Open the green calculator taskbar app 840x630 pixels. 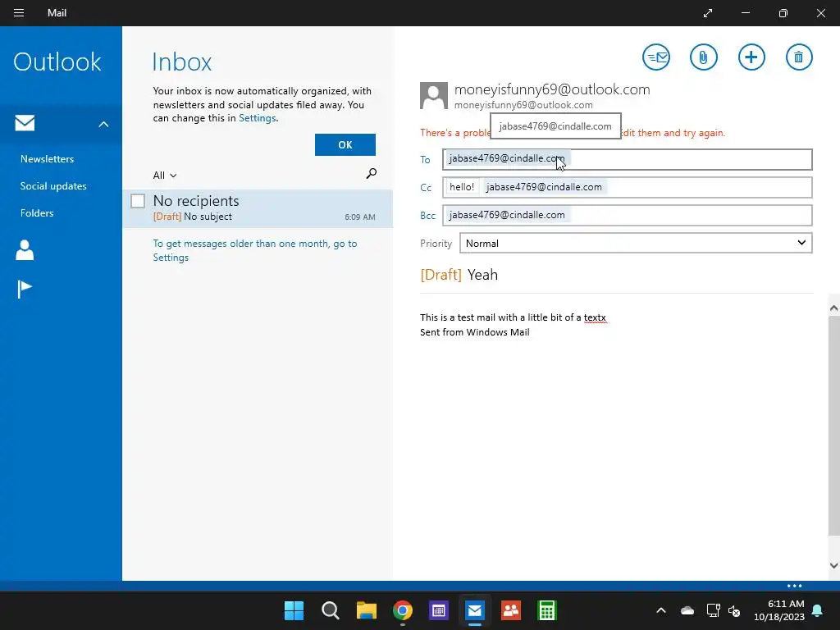(547, 610)
